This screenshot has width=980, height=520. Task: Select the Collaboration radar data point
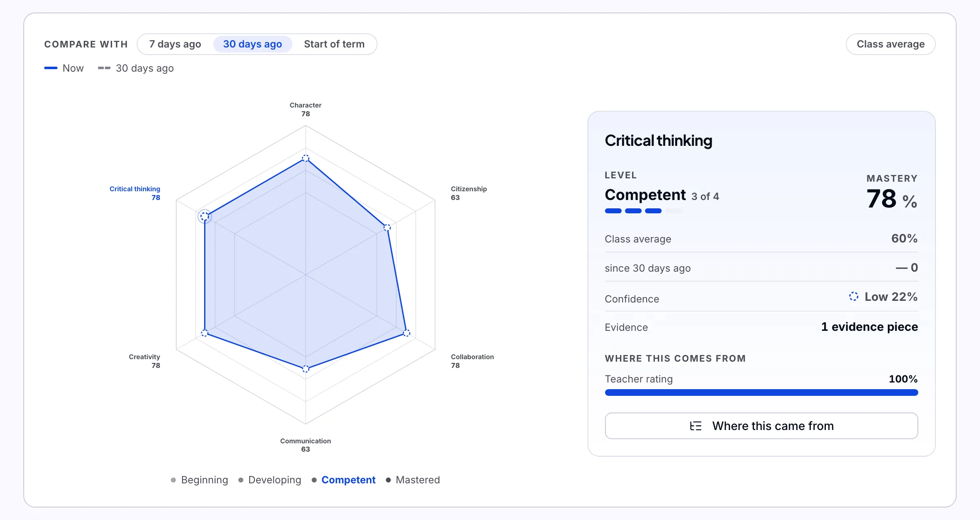407,333
